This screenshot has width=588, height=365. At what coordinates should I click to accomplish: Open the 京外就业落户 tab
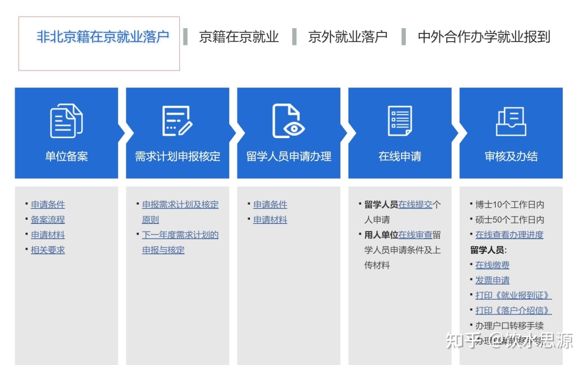point(348,36)
